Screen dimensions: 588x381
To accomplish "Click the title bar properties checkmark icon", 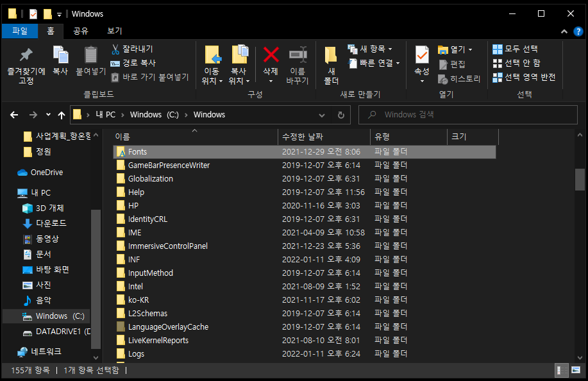I will [33, 14].
